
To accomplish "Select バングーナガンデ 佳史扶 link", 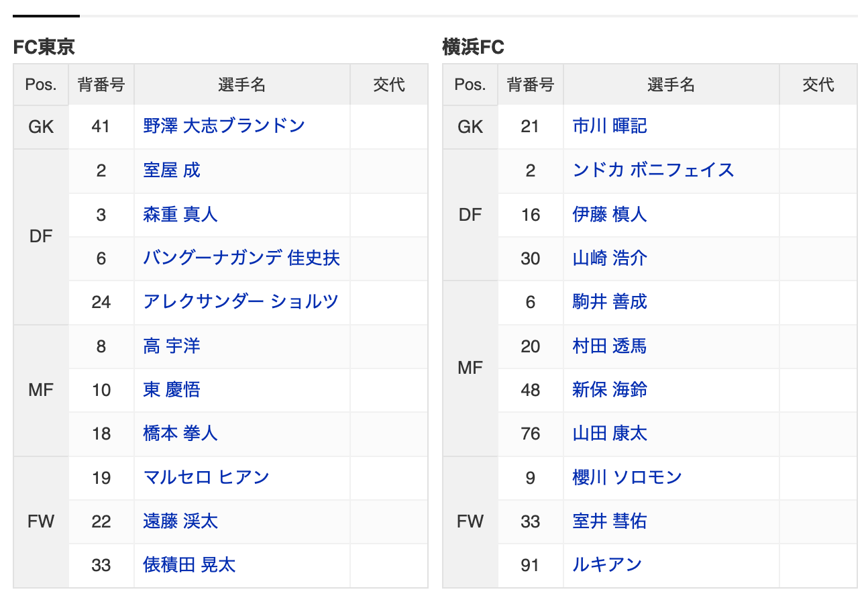I will click(241, 258).
